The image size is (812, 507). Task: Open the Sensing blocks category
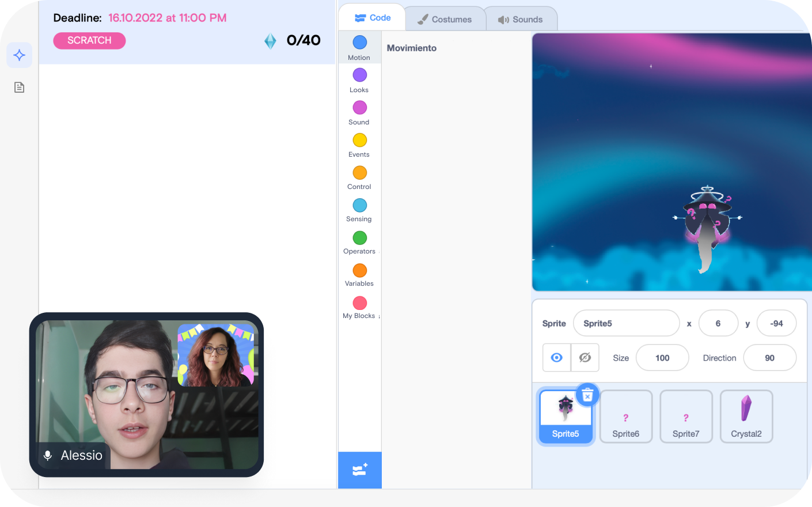[359, 210]
